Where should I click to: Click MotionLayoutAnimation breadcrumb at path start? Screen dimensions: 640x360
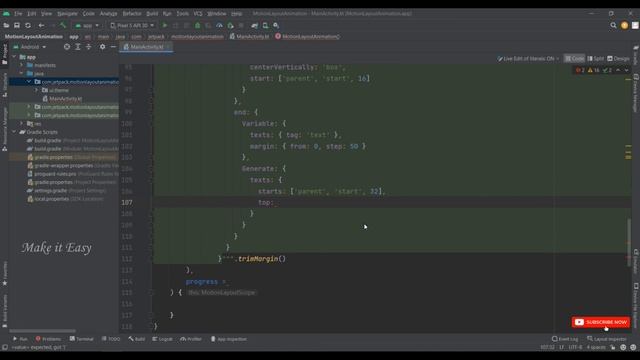point(34,36)
